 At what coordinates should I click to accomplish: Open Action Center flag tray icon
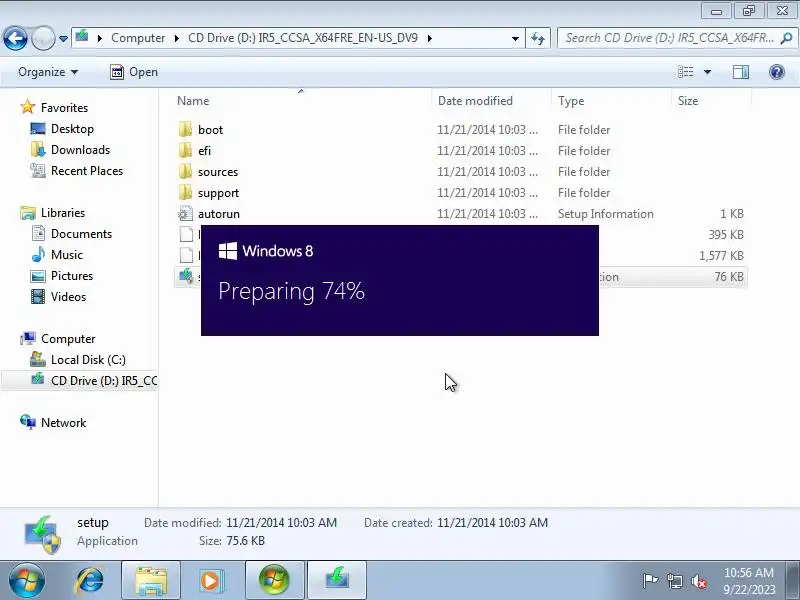[x=650, y=581]
